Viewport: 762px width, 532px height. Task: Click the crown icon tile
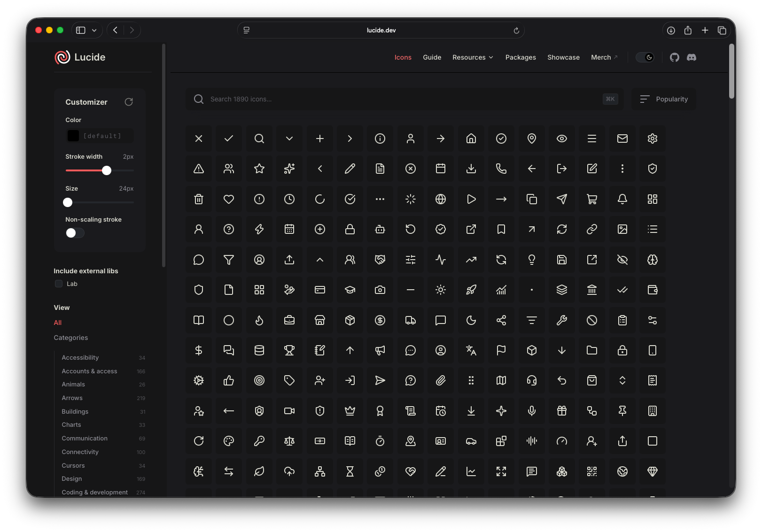click(x=350, y=411)
